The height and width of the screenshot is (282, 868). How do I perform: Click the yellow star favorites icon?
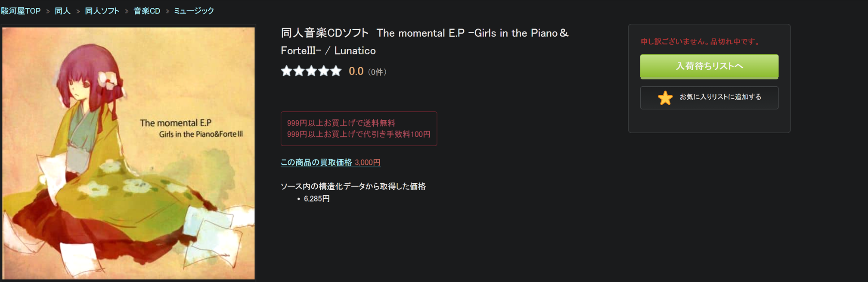click(x=665, y=98)
